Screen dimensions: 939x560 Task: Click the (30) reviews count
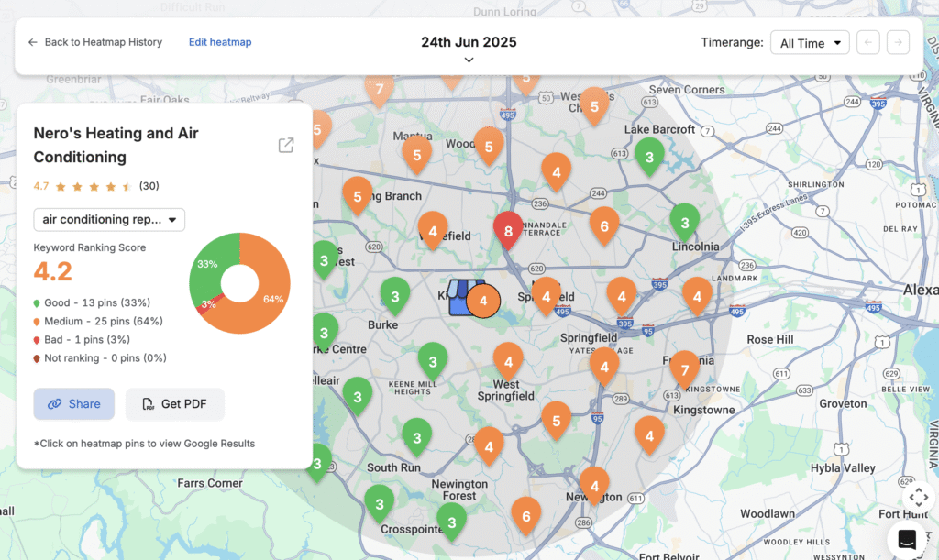[x=149, y=186]
